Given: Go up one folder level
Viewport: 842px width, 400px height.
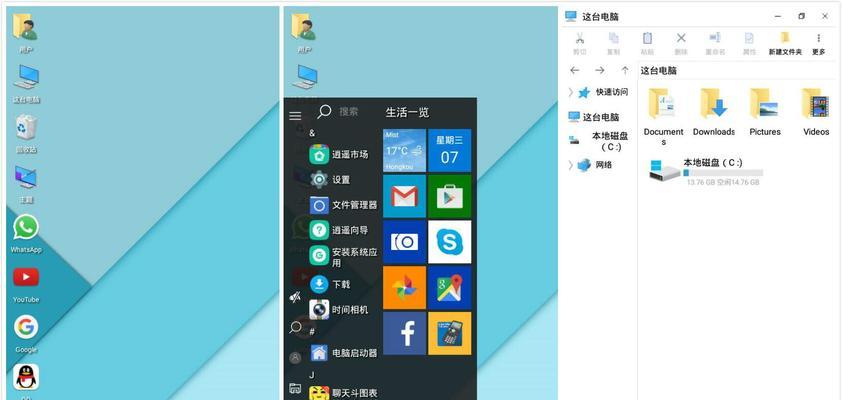Looking at the screenshot, I should (625, 70).
